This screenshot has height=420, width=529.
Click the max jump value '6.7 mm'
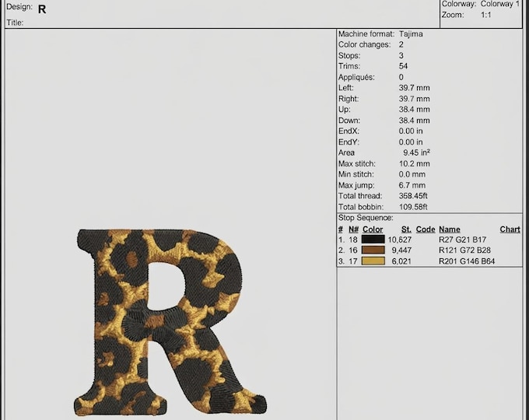[x=412, y=185]
